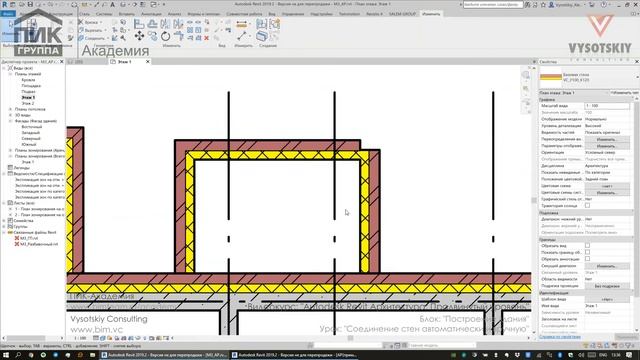This screenshot has height=360, width=640.
Task: Open the Вид ribbon tab
Action: coord(271,14)
